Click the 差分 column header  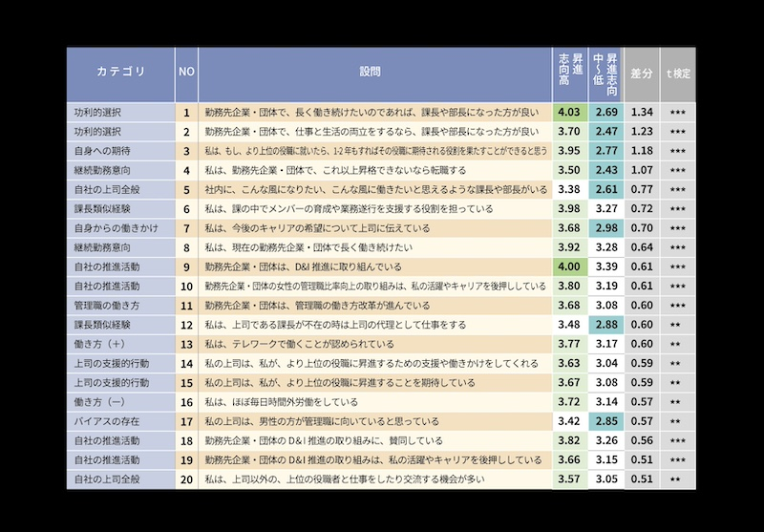(x=641, y=72)
